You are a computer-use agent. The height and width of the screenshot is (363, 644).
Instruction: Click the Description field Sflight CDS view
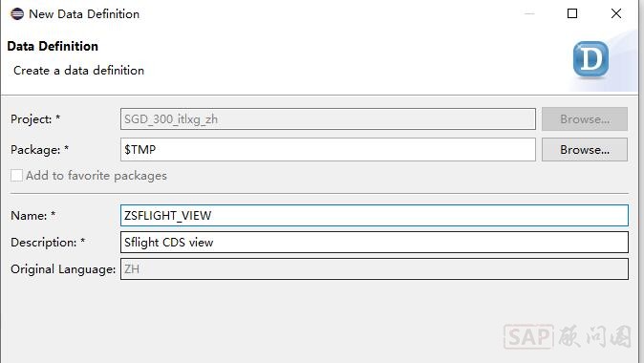(x=375, y=243)
